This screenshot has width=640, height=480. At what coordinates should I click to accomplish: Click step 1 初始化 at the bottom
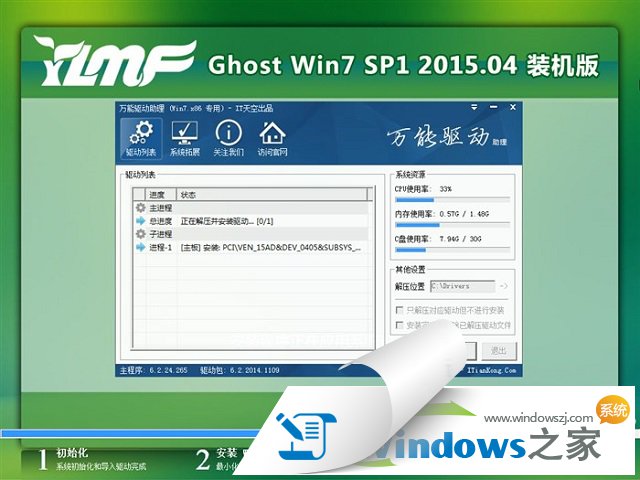pyautogui.click(x=92, y=459)
